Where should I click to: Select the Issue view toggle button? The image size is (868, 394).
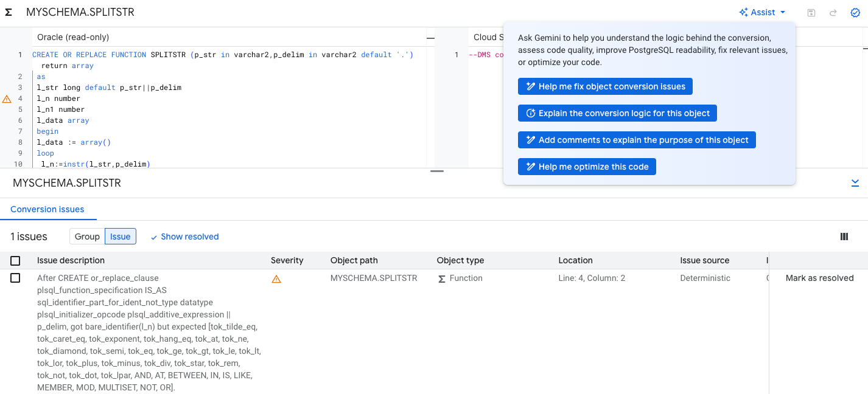[120, 236]
